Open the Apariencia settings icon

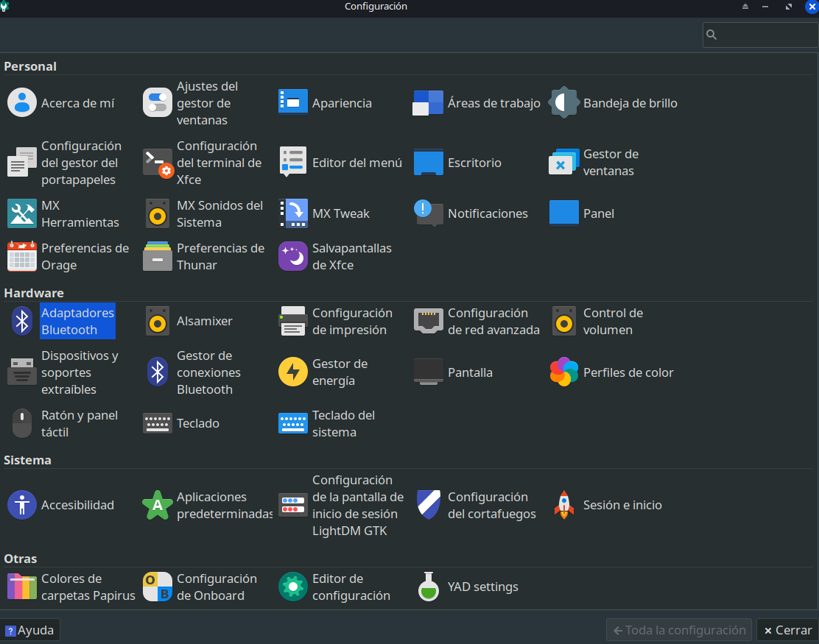pos(293,103)
